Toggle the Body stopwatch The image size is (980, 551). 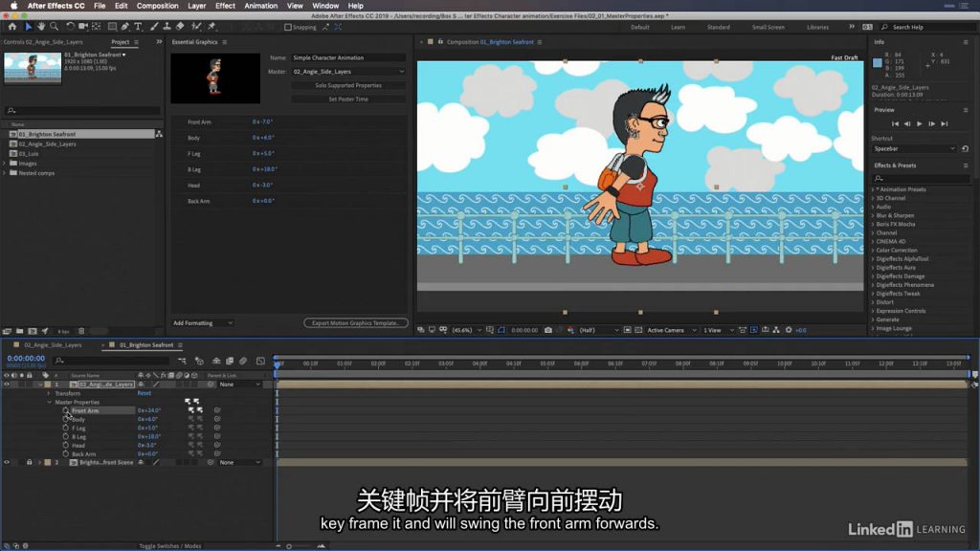(x=66, y=419)
